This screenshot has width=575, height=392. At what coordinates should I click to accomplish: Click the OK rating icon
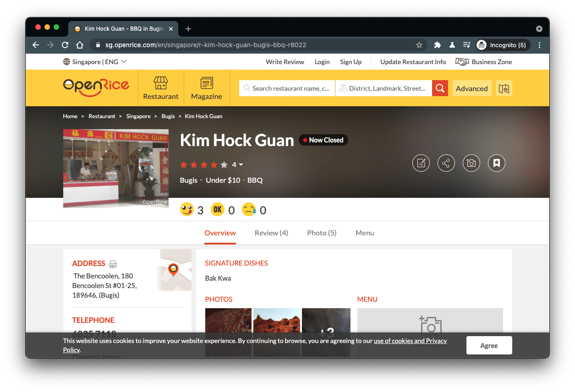click(218, 210)
